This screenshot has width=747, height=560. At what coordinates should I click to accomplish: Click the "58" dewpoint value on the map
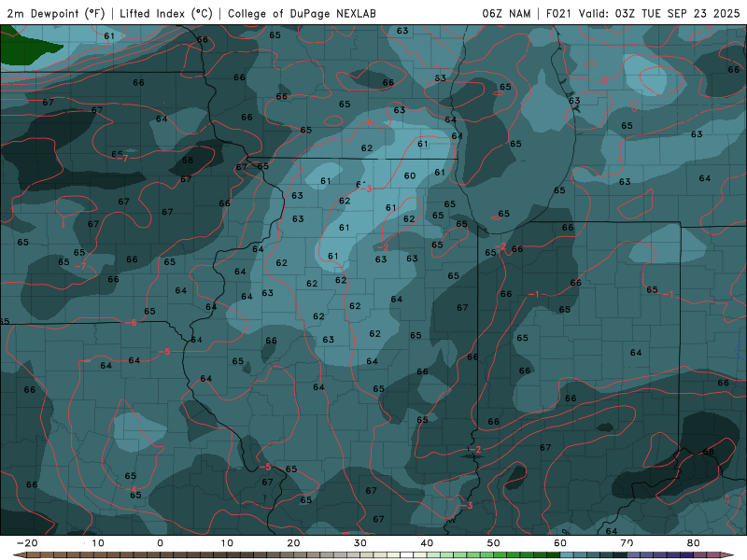[x=188, y=160]
